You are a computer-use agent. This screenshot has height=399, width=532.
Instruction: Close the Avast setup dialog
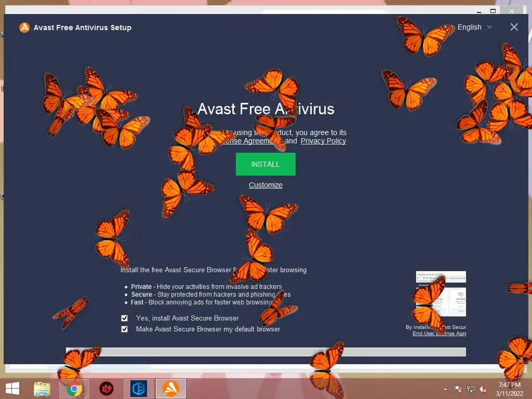(514, 27)
